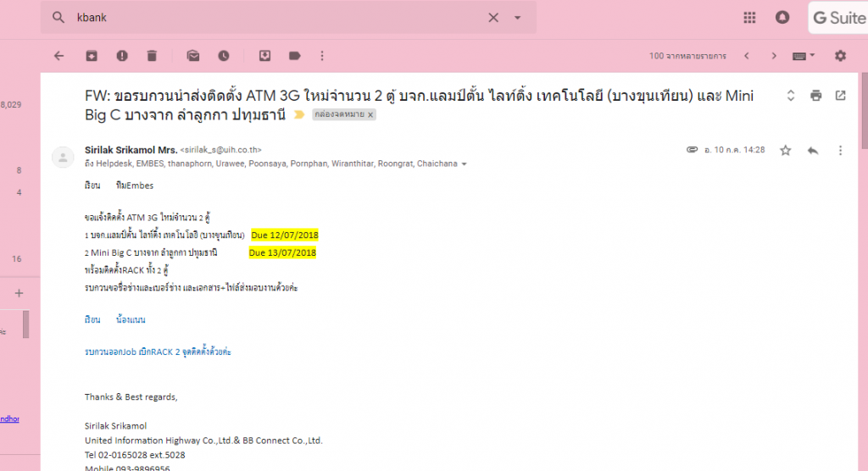Delete this email
The image size is (868, 471).
152,56
